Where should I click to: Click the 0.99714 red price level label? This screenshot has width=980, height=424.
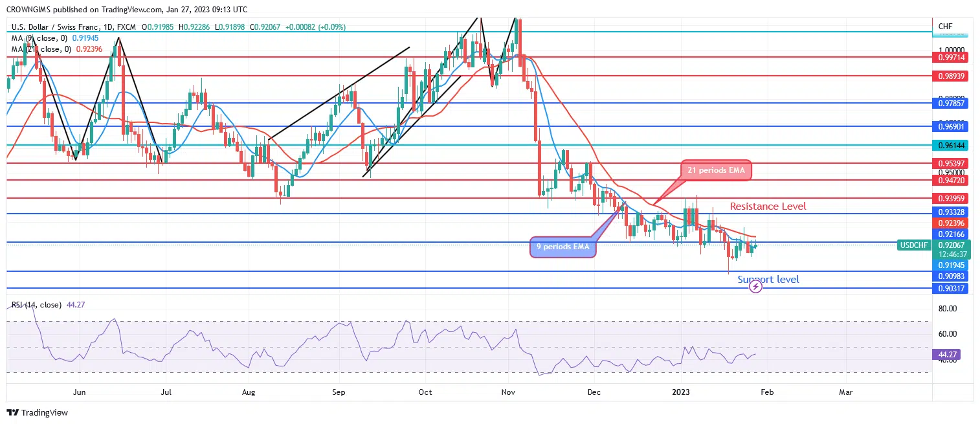950,57
